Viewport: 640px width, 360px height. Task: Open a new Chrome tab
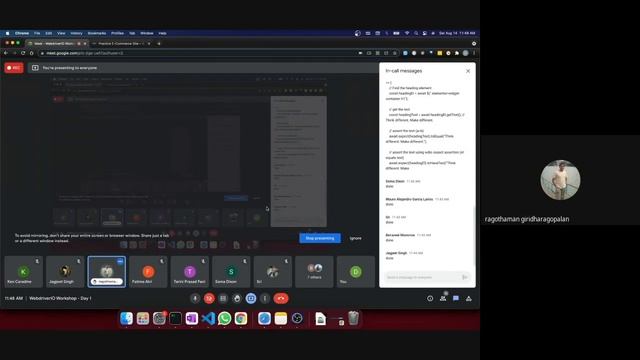point(159,43)
